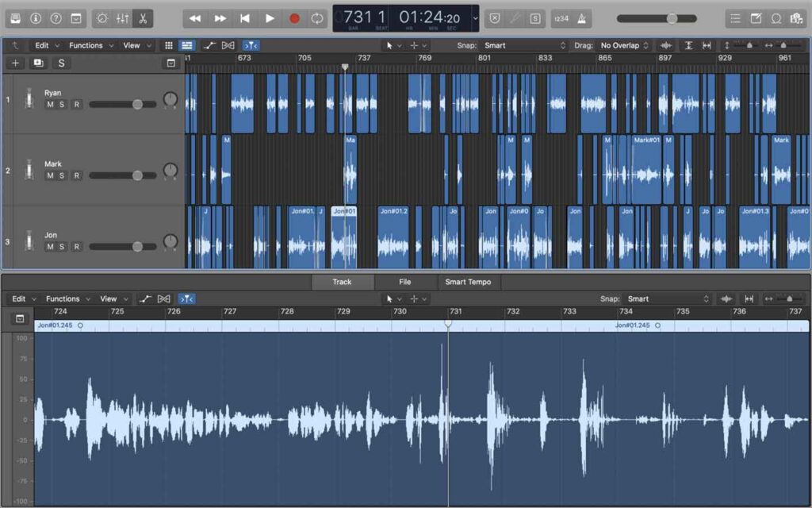Open the tracks area pointer tool menu
The image size is (812, 508).
(393, 45)
